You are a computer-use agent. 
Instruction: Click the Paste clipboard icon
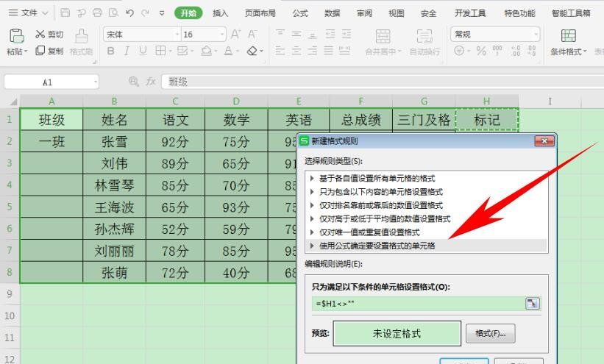tap(17, 36)
